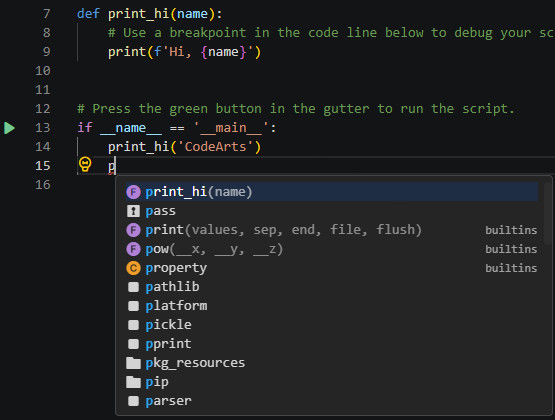Select builtins print(values, sep, end...) suggestion
The width and height of the screenshot is (555, 420).
332,230
